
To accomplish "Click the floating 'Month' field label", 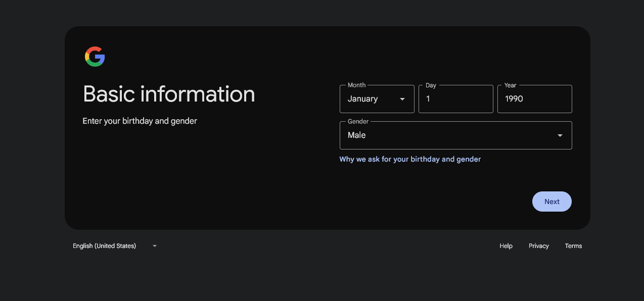I will [x=356, y=85].
